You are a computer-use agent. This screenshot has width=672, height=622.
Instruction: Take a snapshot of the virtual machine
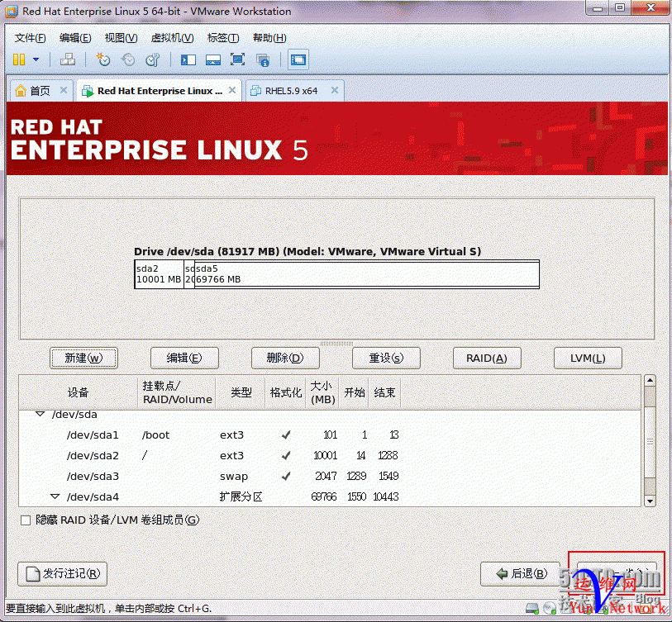pyautogui.click(x=102, y=59)
